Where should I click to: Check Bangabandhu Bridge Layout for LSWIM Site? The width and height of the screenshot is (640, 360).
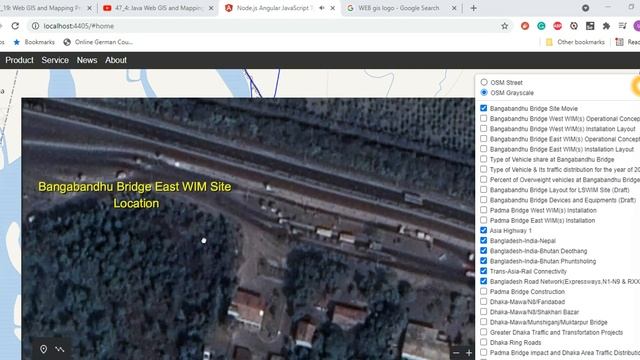(484, 190)
